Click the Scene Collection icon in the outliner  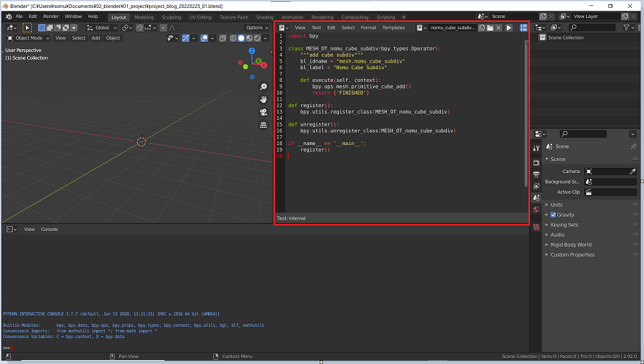point(543,37)
